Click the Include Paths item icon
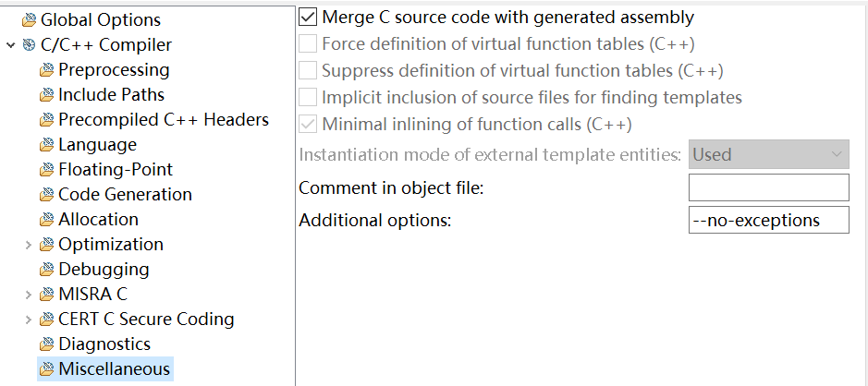This screenshot has width=868, height=386. (46, 95)
